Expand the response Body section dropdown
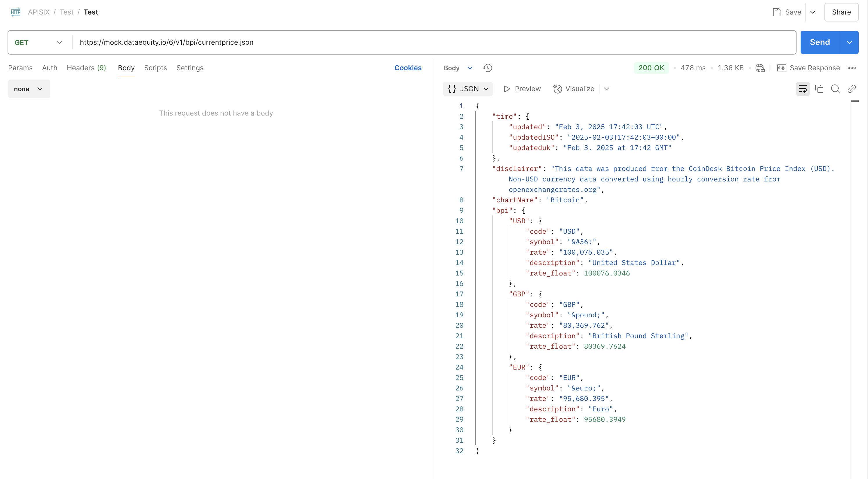This screenshot has height=479, width=868. (x=470, y=68)
